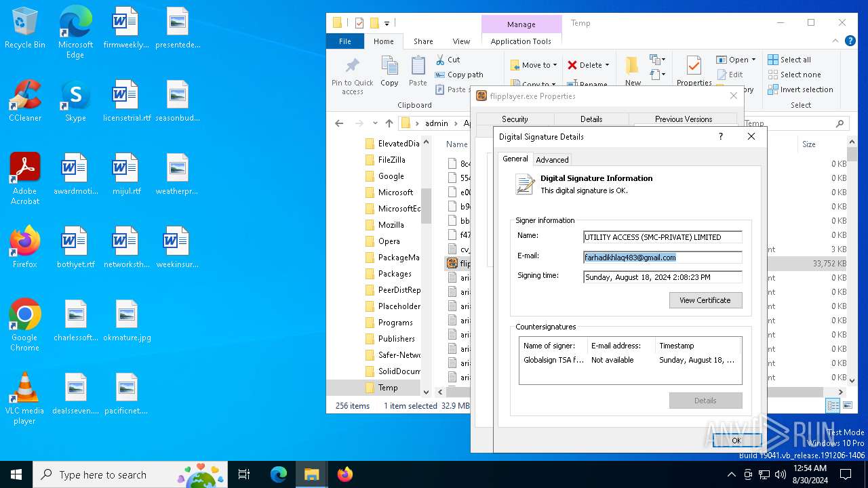Open the Quick Access Toolbar customize dropdown
This screenshot has width=868, height=488.
[387, 23]
